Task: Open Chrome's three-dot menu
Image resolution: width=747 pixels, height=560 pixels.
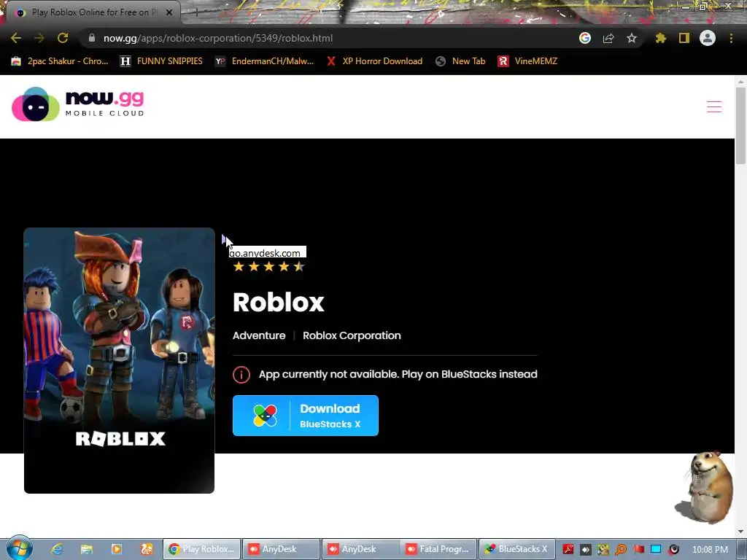Action: pos(731,38)
